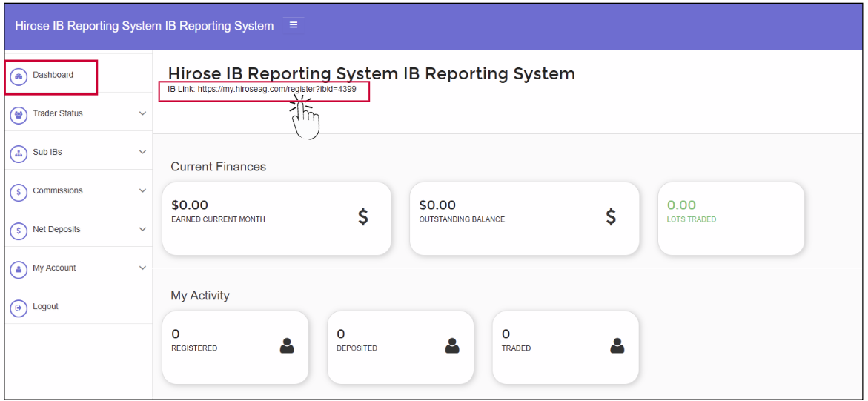Click the person icon on Registered card
This screenshot has width=868, height=401.
[287, 345]
